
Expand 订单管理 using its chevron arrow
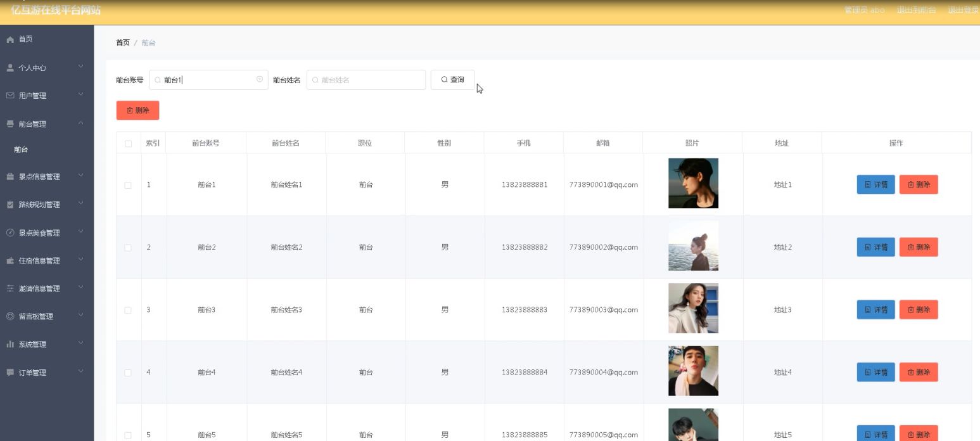(81, 371)
